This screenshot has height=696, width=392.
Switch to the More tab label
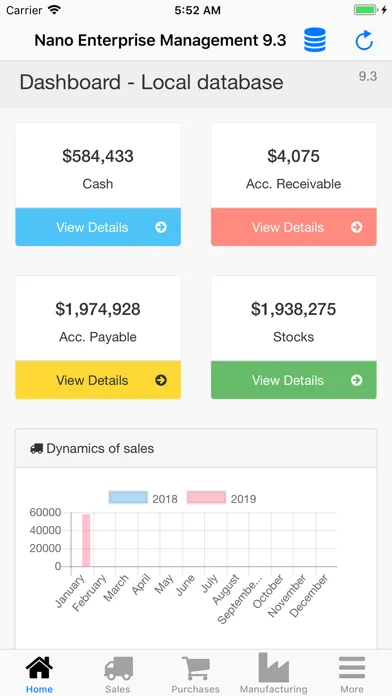coord(352,689)
